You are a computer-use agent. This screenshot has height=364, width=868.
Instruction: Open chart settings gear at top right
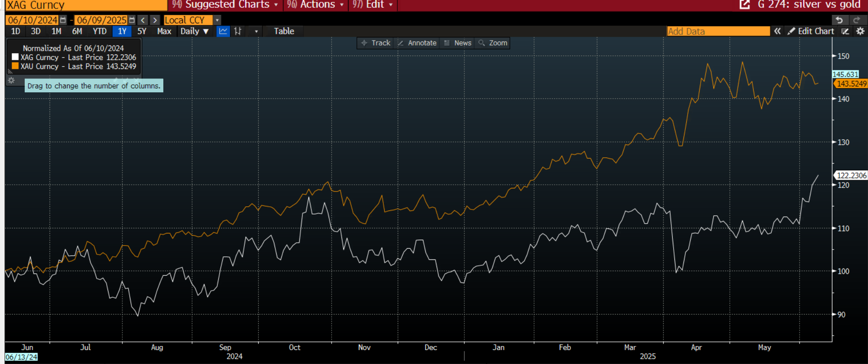(860, 31)
